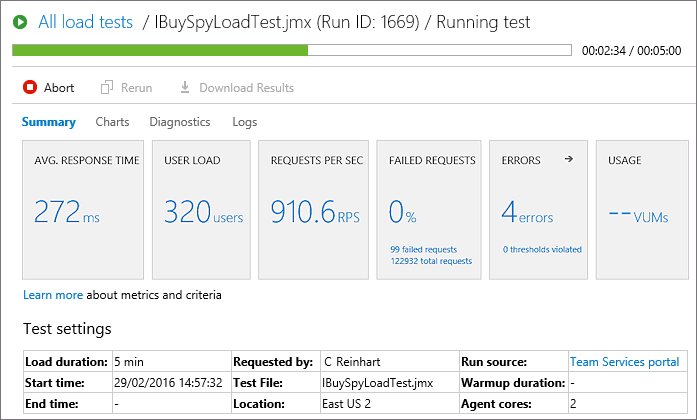697x420 pixels.
Task: Click the Test settings heading
Action: pyautogui.click(x=67, y=329)
